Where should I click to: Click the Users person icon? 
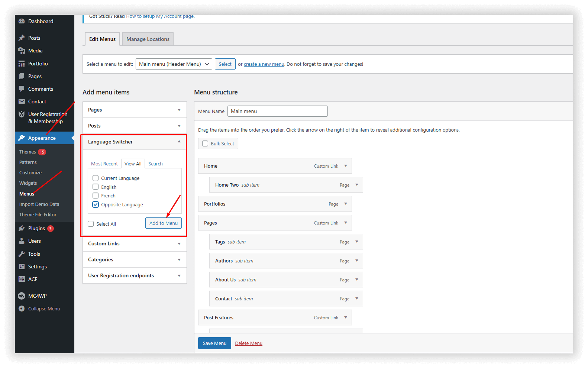click(22, 241)
